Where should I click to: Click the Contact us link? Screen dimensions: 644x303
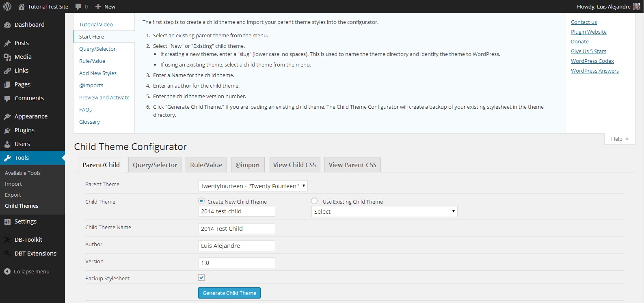pos(583,22)
